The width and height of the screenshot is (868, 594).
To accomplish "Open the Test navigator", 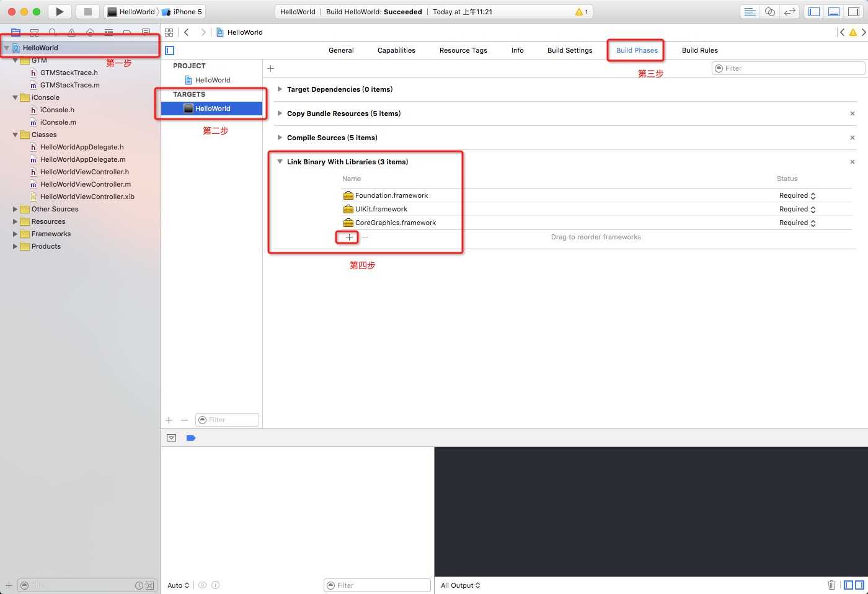I will [91, 32].
